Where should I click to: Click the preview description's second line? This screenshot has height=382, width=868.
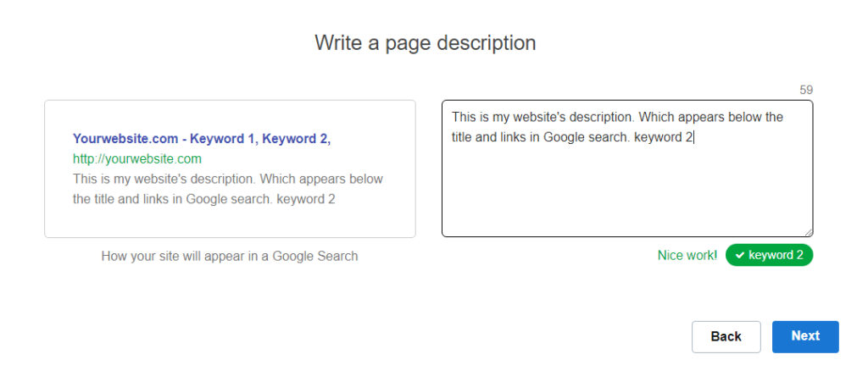pos(203,199)
